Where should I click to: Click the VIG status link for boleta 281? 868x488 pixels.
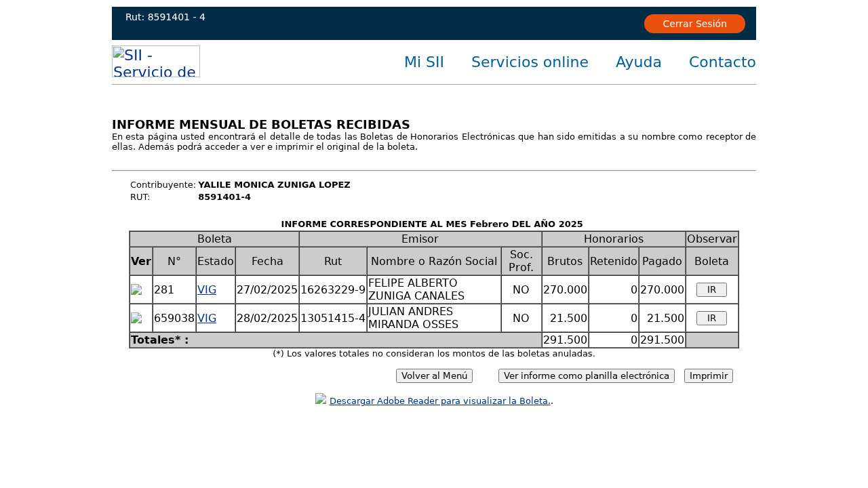pyautogui.click(x=207, y=290)
